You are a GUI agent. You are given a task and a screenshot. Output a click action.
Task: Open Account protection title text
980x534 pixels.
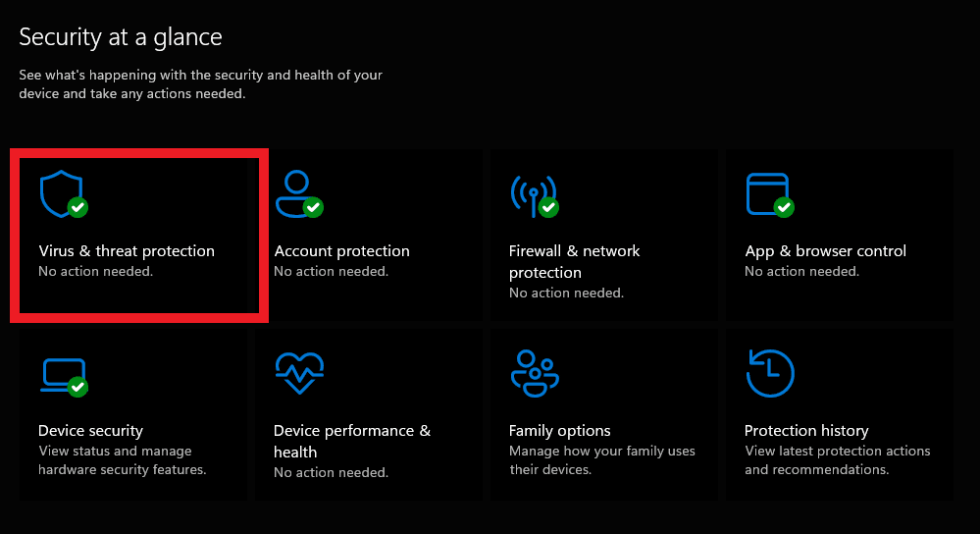pyautogui.click(x=341, y=251)
